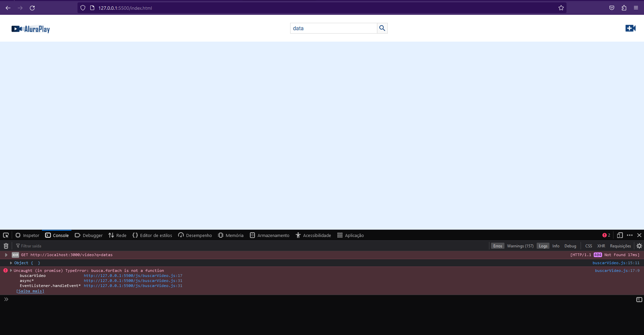
Task: Click the AluraPlay logo
Action: (31, 29)
